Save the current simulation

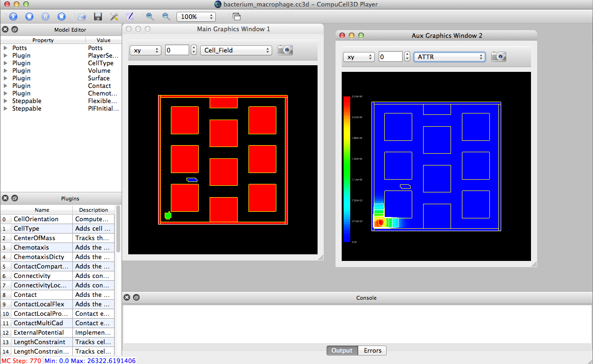tap(97, 16)
